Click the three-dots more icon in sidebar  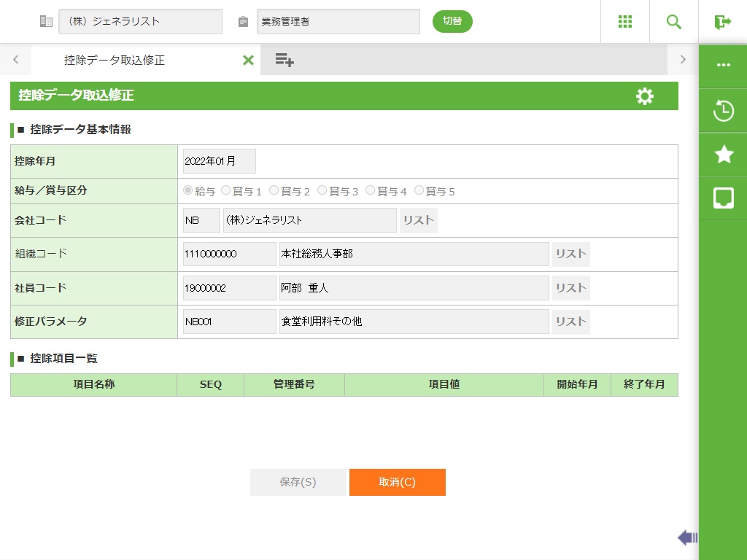pos(723,65)
